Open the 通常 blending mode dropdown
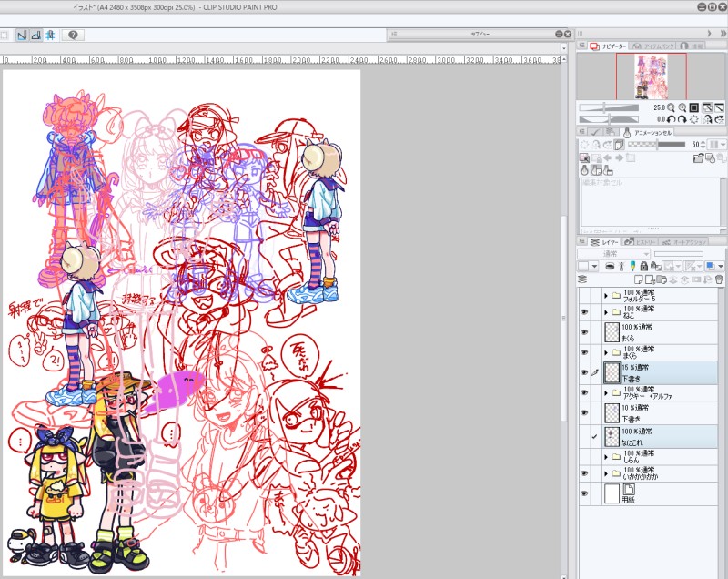The height and width of the screenshot is (579, 728). [x=613, y=254]
